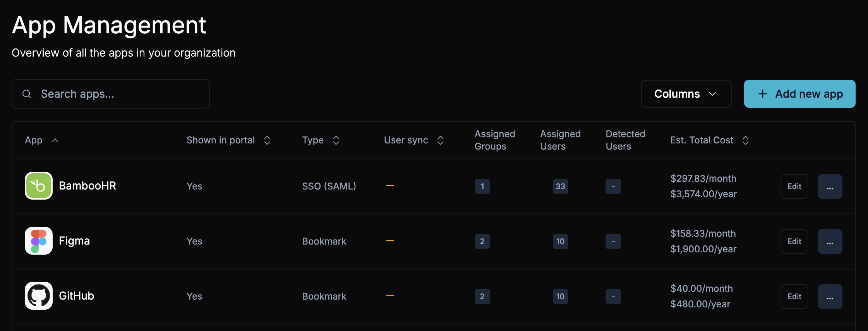Click the Assigned Users column header
Image resolution: width=868 pixels, height=331 pixels.
coord(560,140)
